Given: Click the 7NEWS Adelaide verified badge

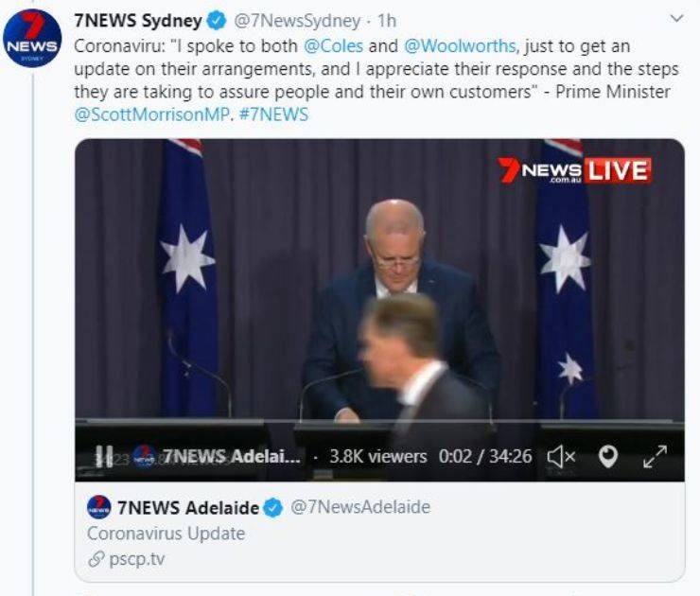Looking at the screenshot, I should click(273, 508).
